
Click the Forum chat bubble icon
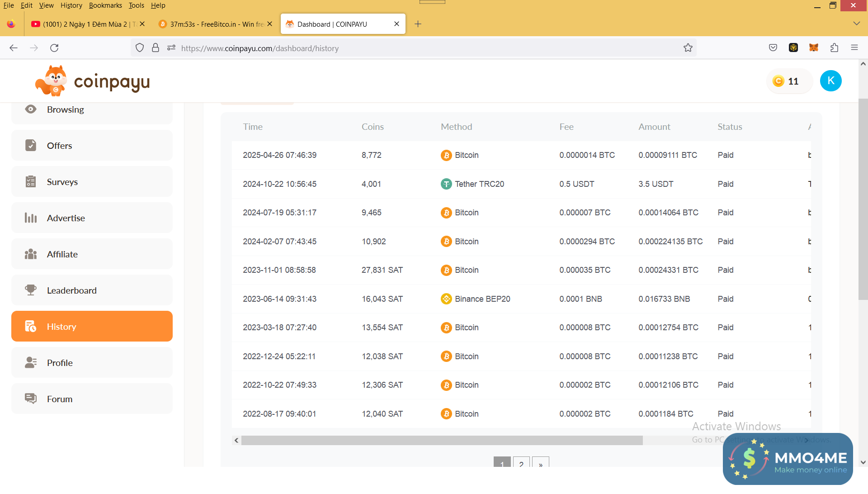coord(31,399)
